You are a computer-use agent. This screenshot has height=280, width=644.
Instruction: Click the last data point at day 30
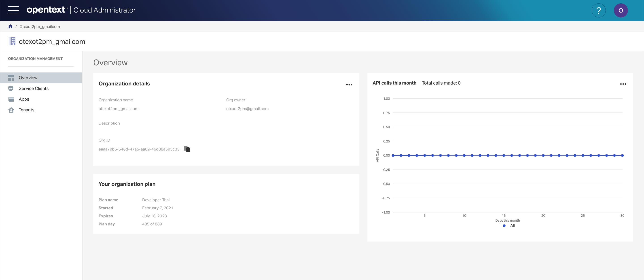point(622,155)
